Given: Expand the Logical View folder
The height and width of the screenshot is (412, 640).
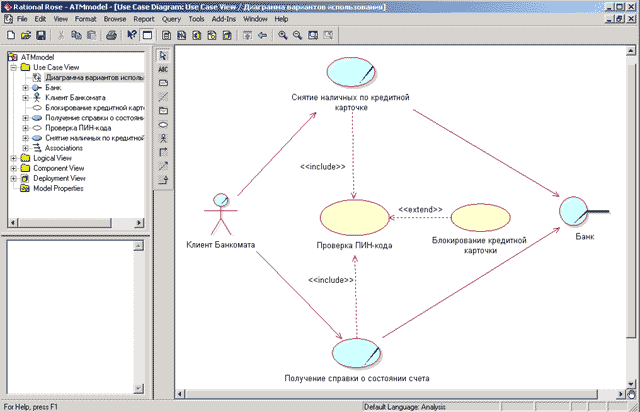Looking at the screenshot, I should pos(13,158).
